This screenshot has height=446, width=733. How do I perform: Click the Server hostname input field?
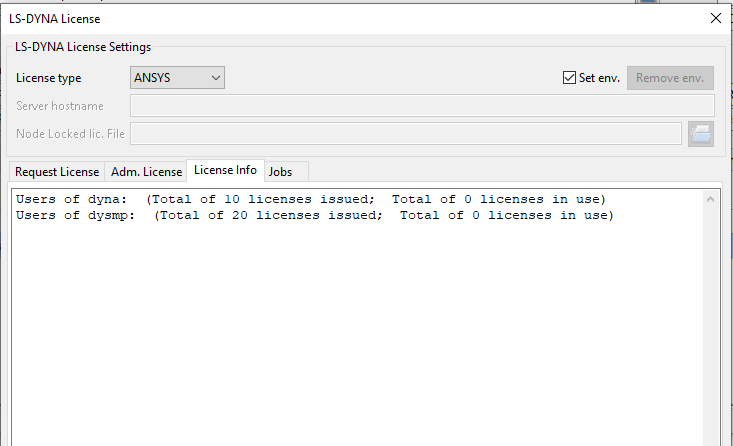click(x=422, y=106)
